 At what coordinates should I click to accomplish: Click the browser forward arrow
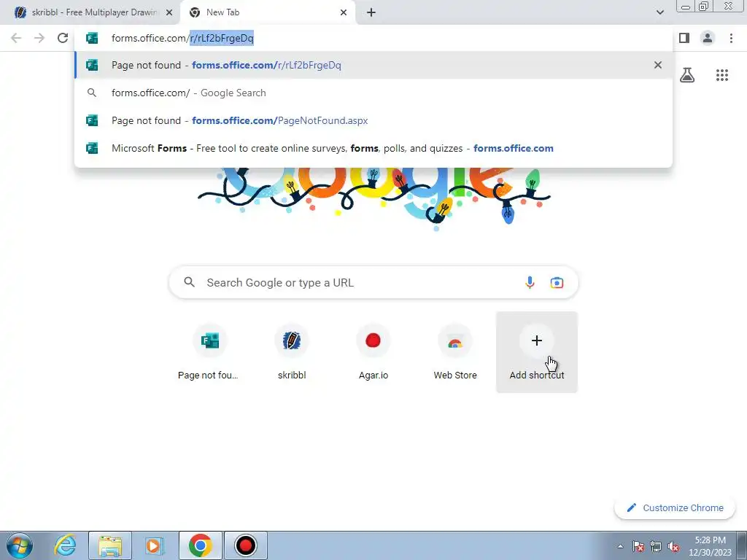[39, 38]
